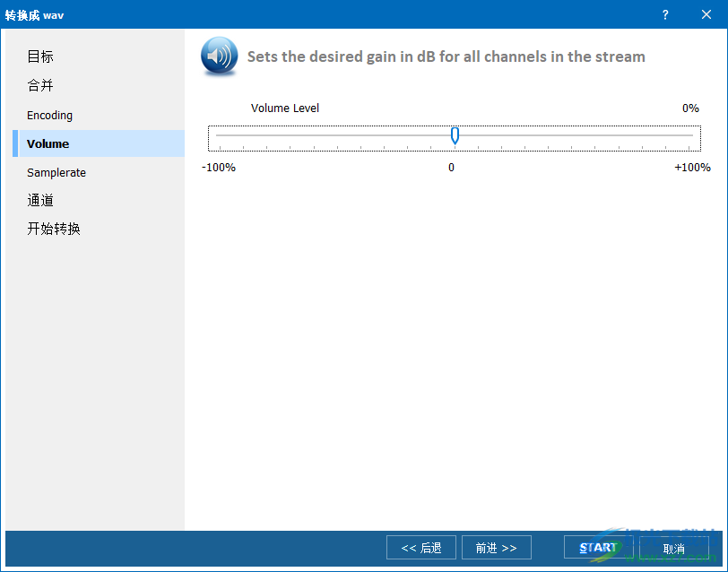Click the 0% volume value readout

click(690, 108)
